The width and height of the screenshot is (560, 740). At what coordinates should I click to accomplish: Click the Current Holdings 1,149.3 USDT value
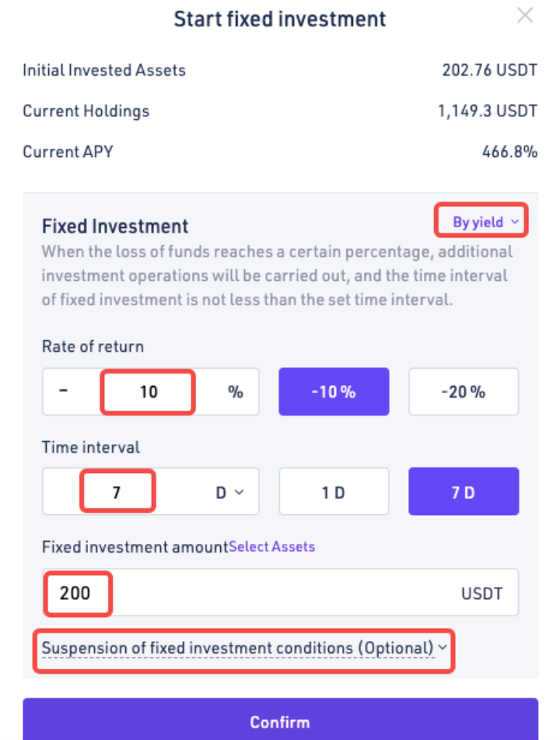[x=487, y=111]
